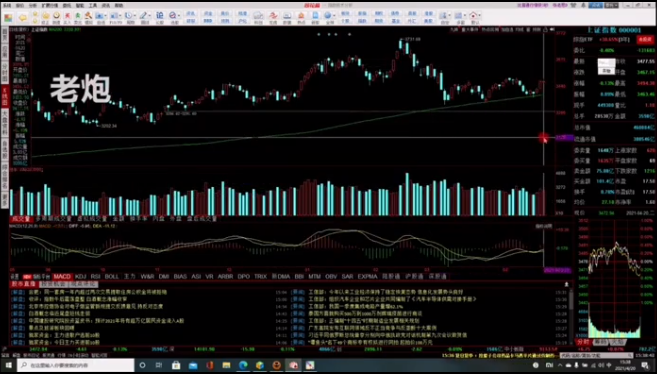Expand the red house icon dropdown arrow
This screenshot has width=657, height=374.
pos(479,15)
